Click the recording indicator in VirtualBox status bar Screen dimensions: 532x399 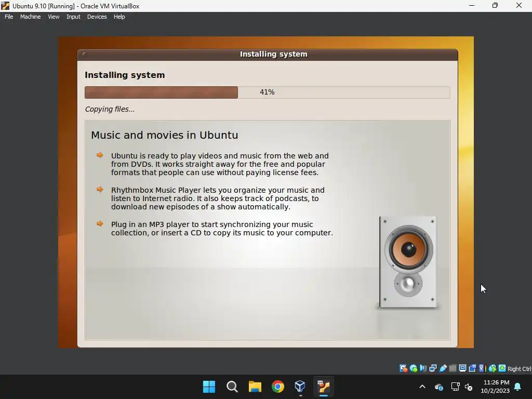pyautogui.click(x=472, y=368)
